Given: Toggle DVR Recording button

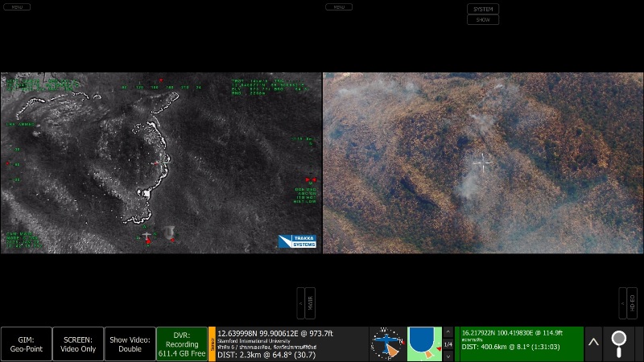Looking at the screenshot, I should (x=182, y=343).
